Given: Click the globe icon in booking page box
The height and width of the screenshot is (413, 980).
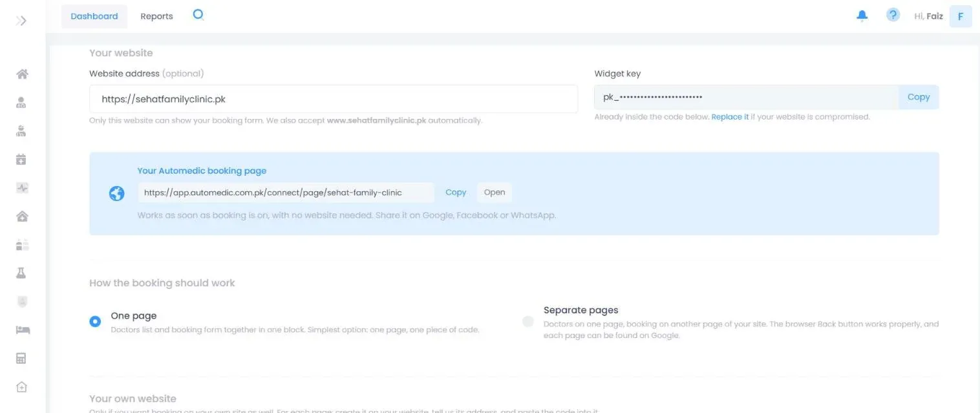Looking at the screenshot, I should [117, 193].
